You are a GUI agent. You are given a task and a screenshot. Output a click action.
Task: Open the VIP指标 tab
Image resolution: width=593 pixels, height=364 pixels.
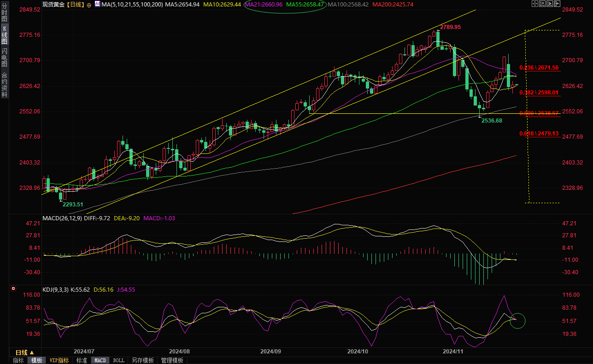pyautogui.click(x=59, y=360)
